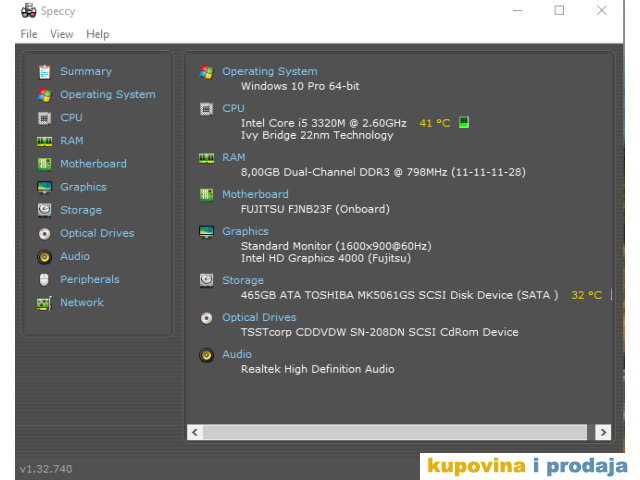Click the RAM module icon in sidebar
This screenshot has width=640, height=480.
tap(44, 141)
